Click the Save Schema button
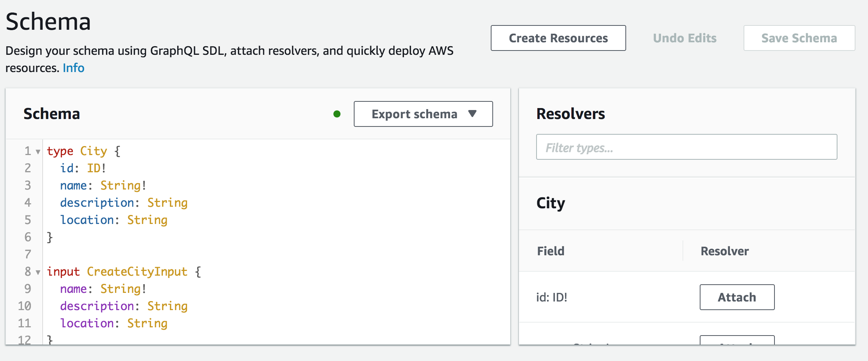 coord(799,38)
